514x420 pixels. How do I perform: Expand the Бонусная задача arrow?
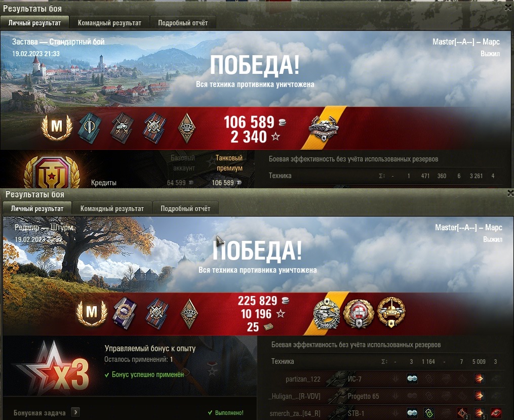[x=76, y=412]
